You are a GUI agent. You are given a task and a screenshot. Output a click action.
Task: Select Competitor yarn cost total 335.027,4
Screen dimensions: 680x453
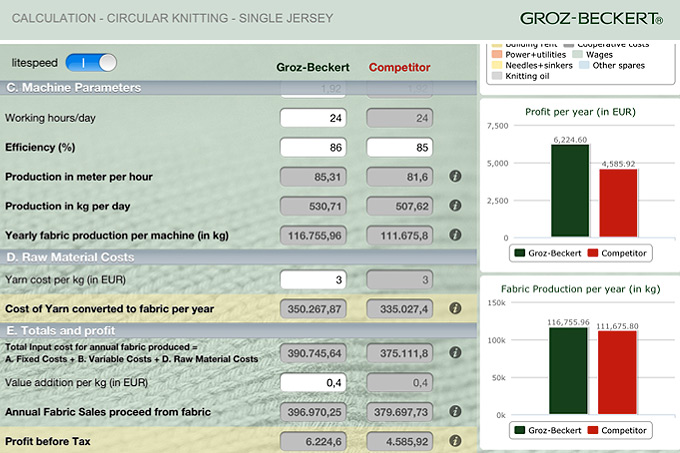point(400,309)
